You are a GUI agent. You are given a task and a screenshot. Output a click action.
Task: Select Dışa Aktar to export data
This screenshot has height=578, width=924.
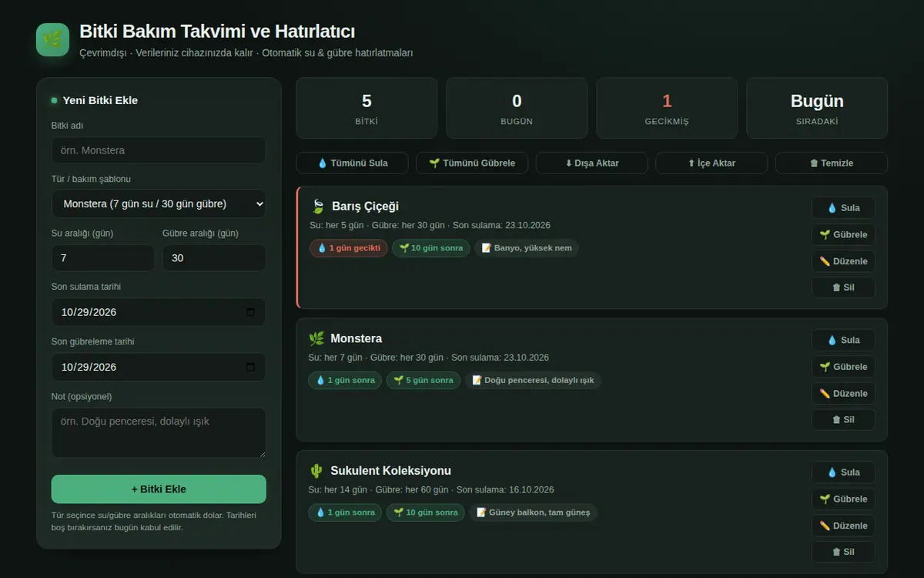(x=592, y=163)
